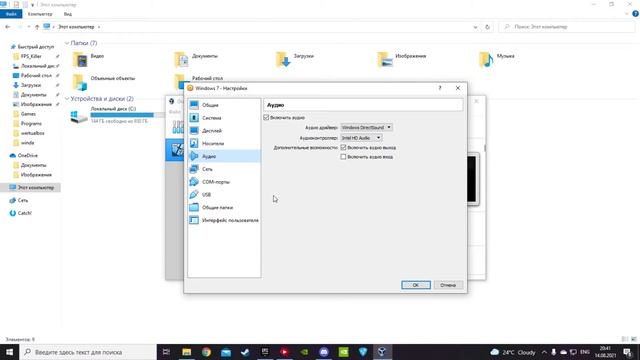The image size is (640, 360).
Task: Select Локальный диск (C:) drive
Action: pos(113,109)
